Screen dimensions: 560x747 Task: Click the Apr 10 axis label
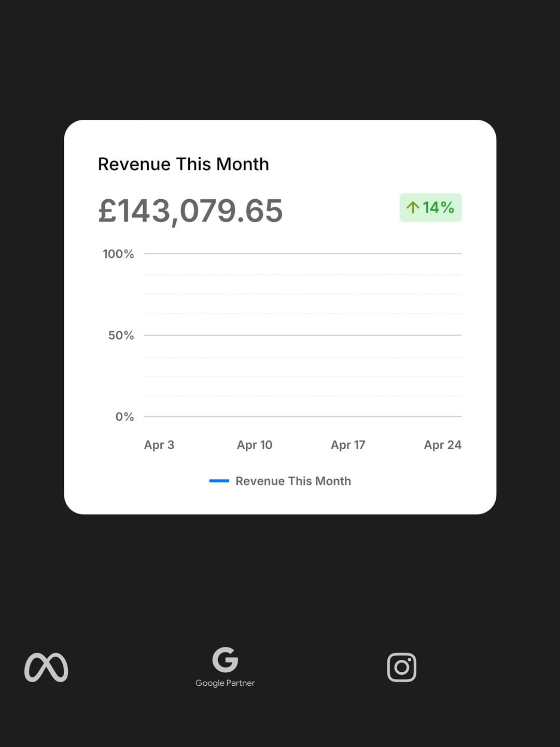click(255, 445)
